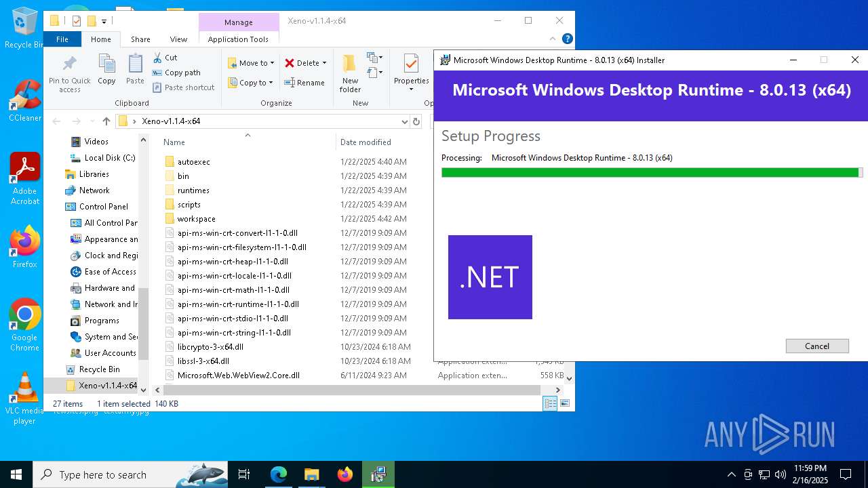Open Microsoft Edge in the taskbar
The width and height of the screenshot is (868, 488).
point(279,474)
